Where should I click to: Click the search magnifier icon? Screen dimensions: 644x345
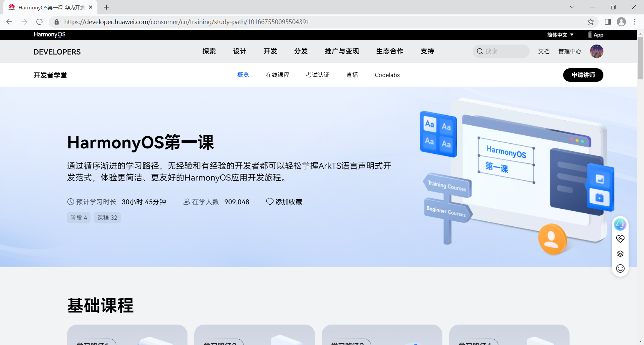tap(480, 51)
